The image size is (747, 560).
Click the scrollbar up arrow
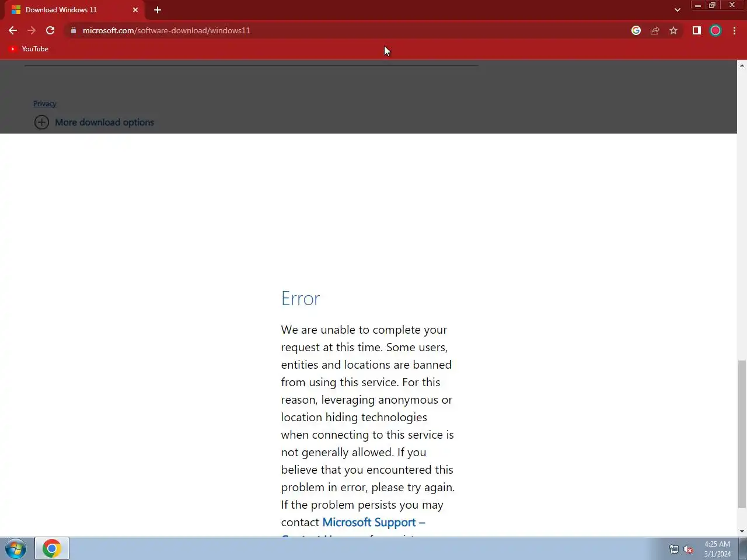click(x=742, y=65)
